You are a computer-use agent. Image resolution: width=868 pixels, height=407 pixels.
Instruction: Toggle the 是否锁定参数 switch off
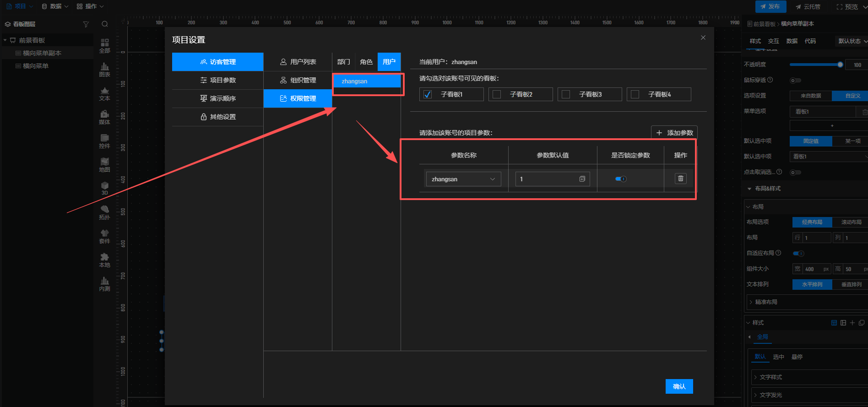click(621, 179)
